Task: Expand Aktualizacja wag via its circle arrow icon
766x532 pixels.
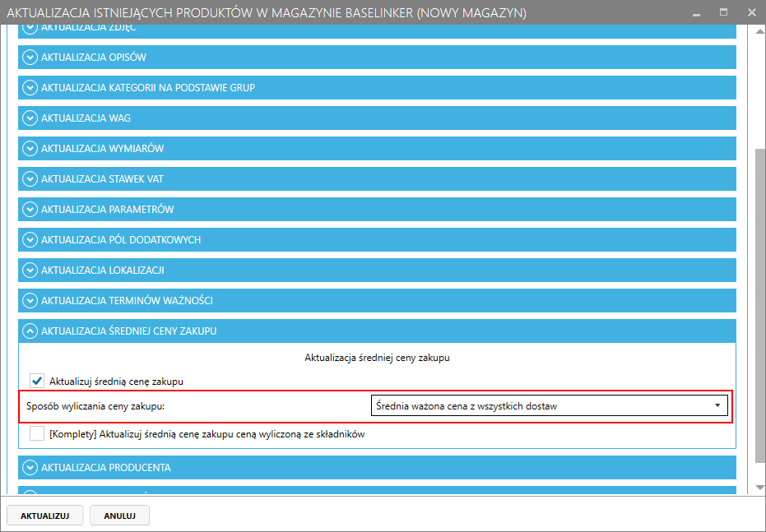Action: point(30,118)
